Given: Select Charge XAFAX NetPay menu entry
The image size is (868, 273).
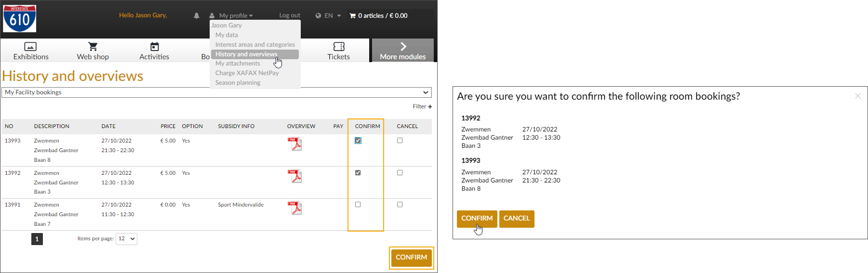Looking at the screenshot, I should click(x=247, y=73).
